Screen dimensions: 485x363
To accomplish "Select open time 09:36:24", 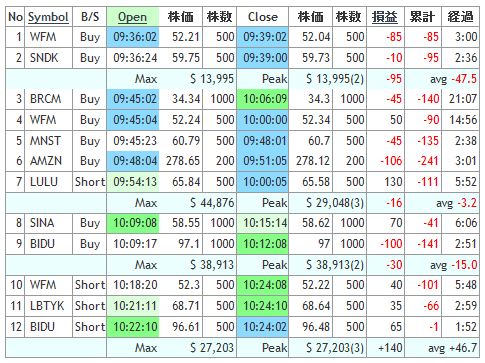I will coord(135,58).
